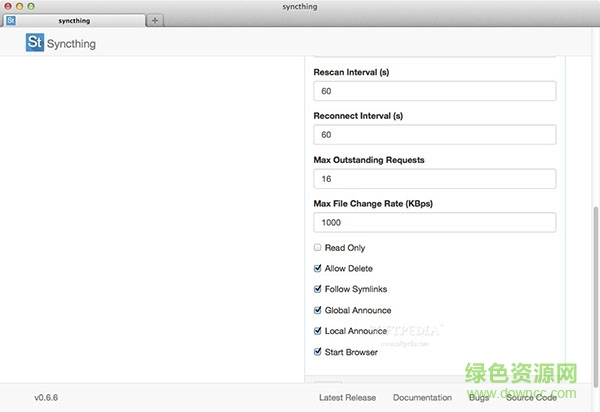Click the Max File Change Rate field
Viewport: 600px width, 412px height.
pos(435,222)
